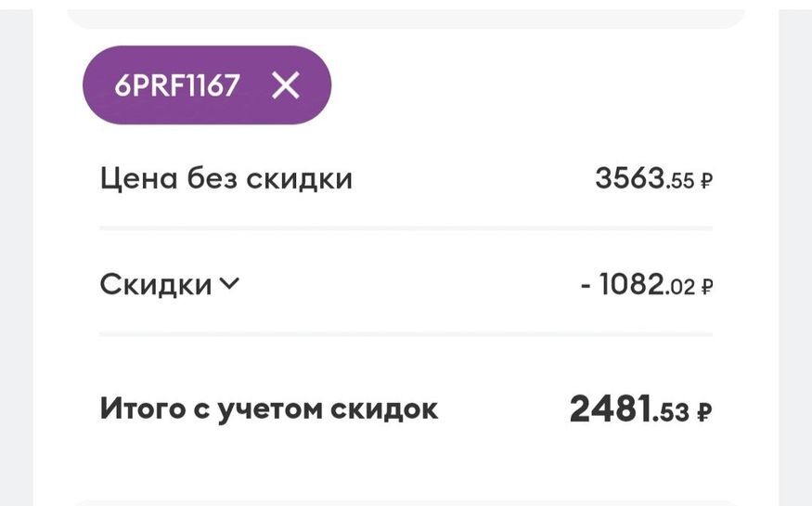
Task: Click the 6PRF1167 promo code text
Action: click(x=177, y=85)
